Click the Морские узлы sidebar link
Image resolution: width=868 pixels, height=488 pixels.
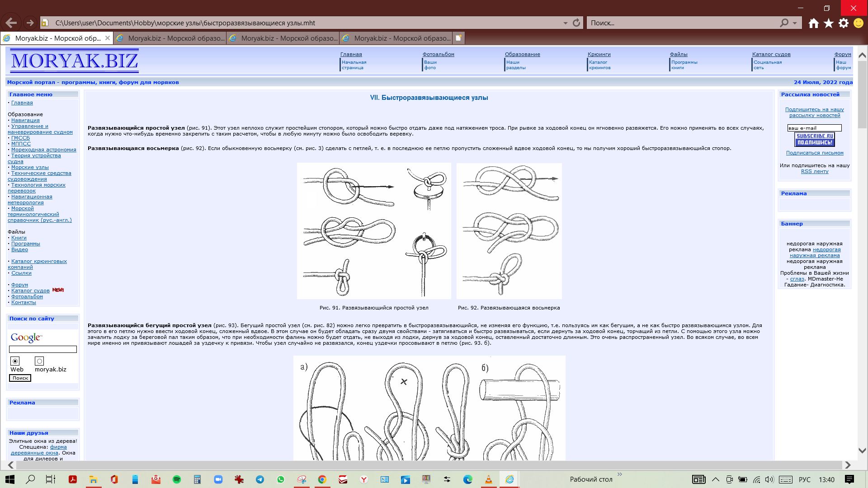(x=30, y=167)
